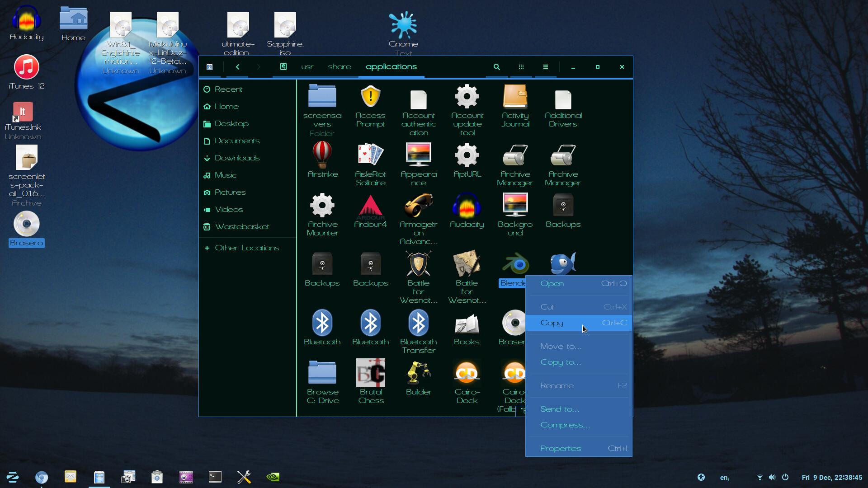Open the Access Prompt application icon

[x=370, y=97]
